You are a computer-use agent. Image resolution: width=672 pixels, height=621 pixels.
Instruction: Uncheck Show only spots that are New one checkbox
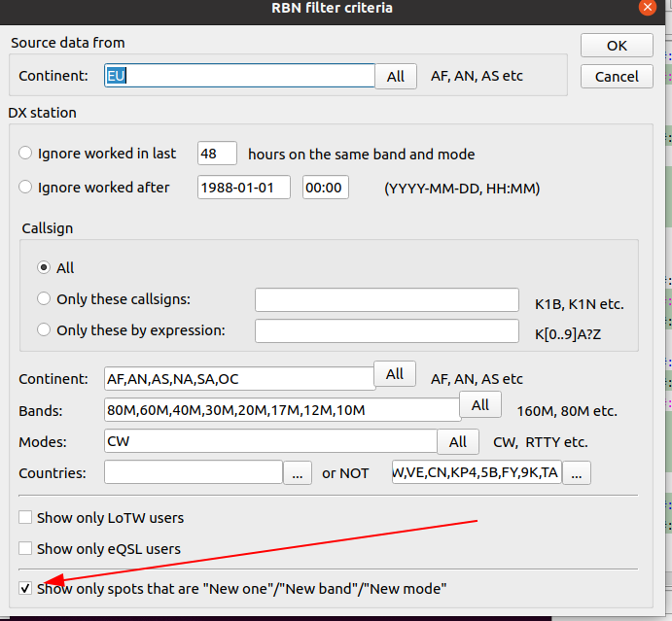point(25,588)
